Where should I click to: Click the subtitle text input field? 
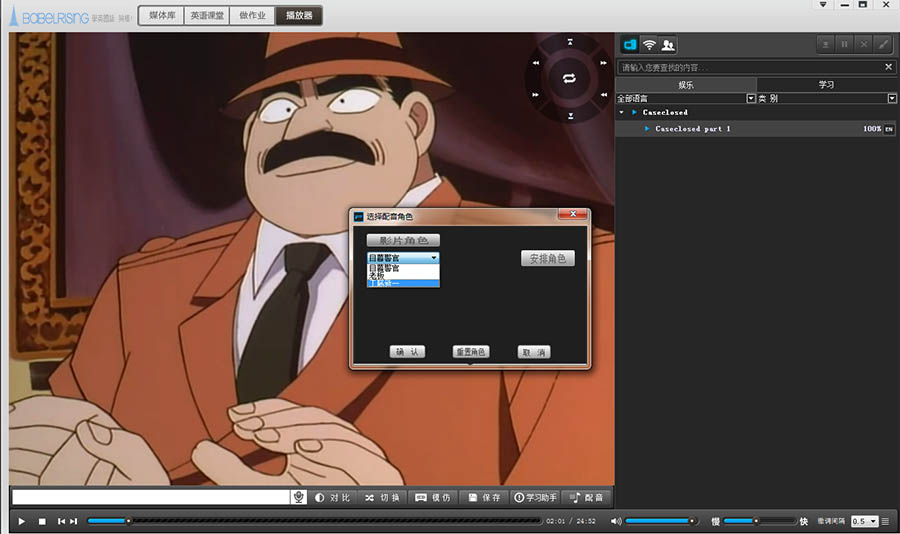[151, 497]
